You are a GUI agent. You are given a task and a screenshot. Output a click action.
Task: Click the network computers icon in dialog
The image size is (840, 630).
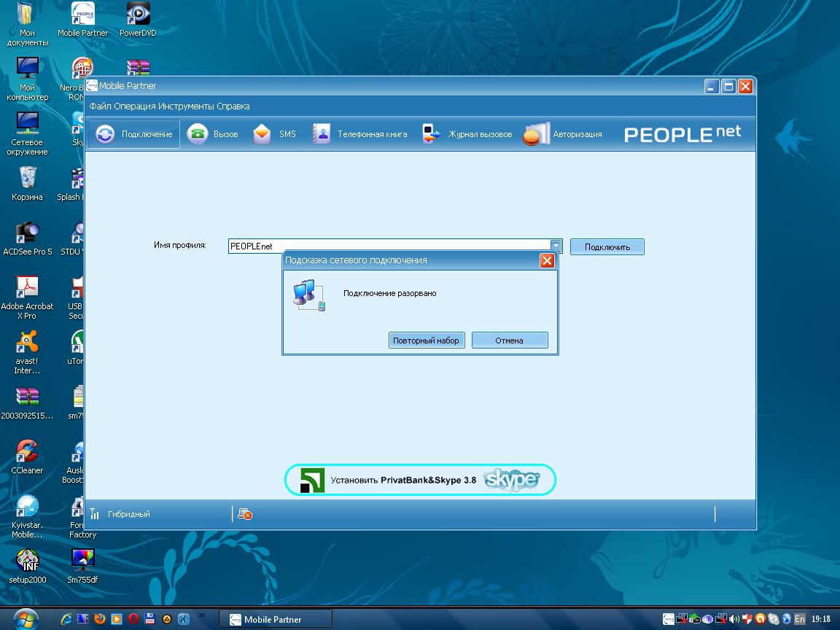click(309, 295)
